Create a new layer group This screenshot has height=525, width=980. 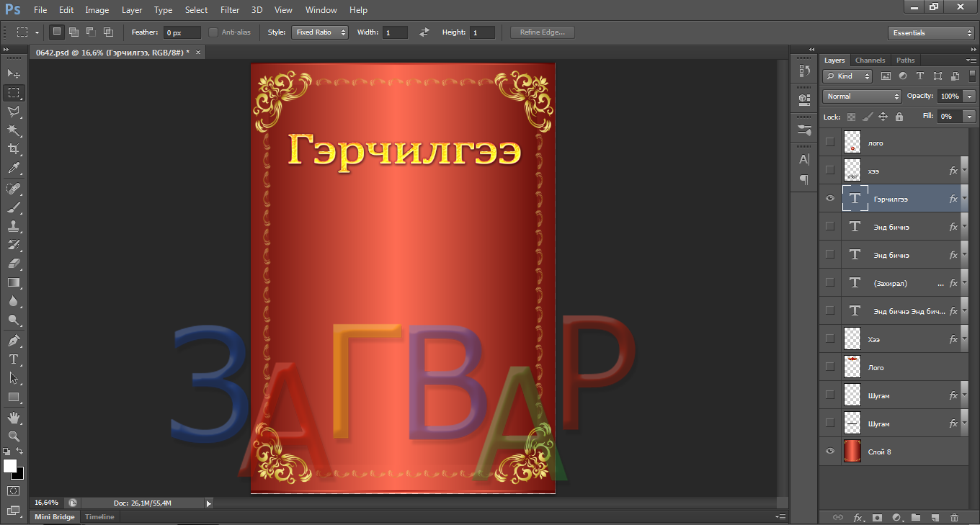point(916,517)
